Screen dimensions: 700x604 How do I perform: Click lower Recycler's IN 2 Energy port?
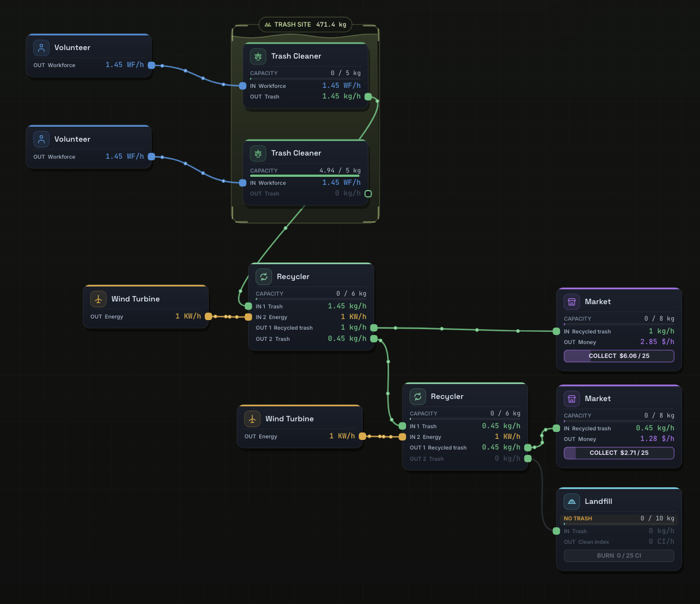coord(402,437)
